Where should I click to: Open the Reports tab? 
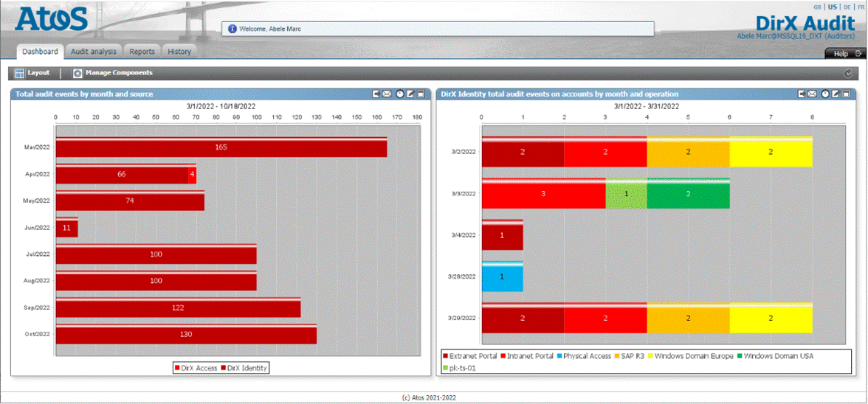(x=142, y=52)
